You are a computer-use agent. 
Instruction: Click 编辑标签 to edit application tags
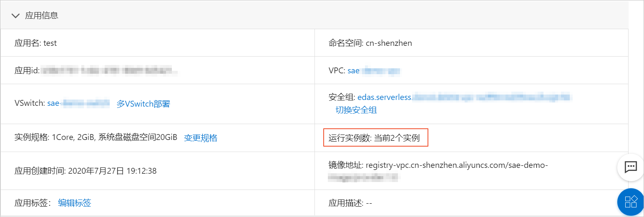pyautogui.click(x=75, y=203)
